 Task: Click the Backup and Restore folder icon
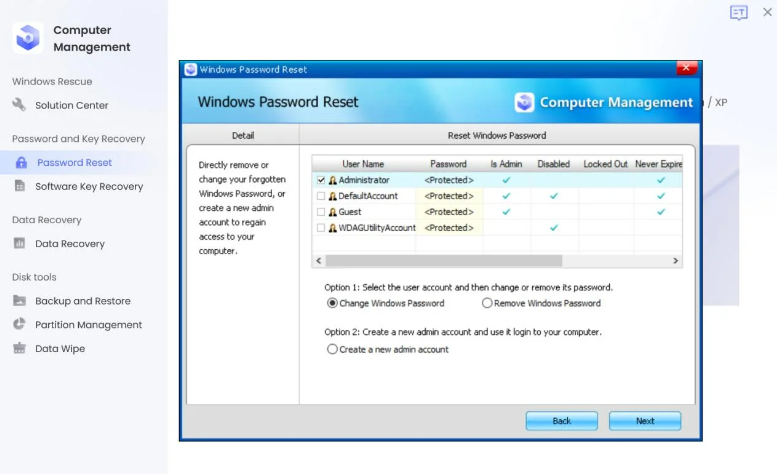point(19,300)
